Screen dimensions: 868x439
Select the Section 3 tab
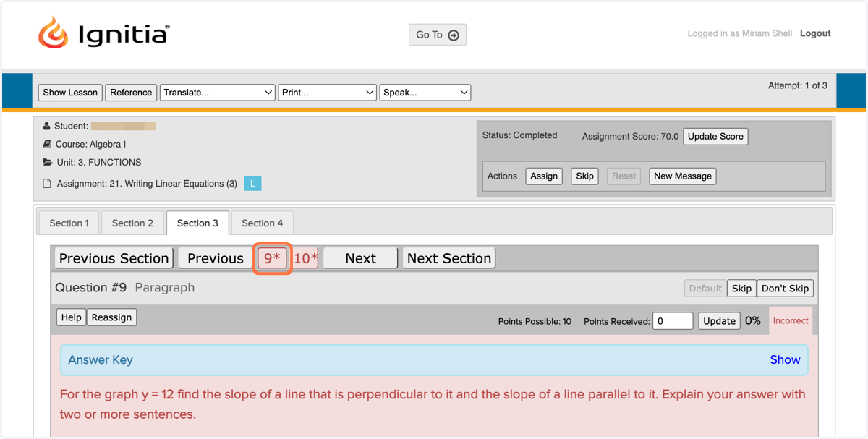(x=197, y=223)
